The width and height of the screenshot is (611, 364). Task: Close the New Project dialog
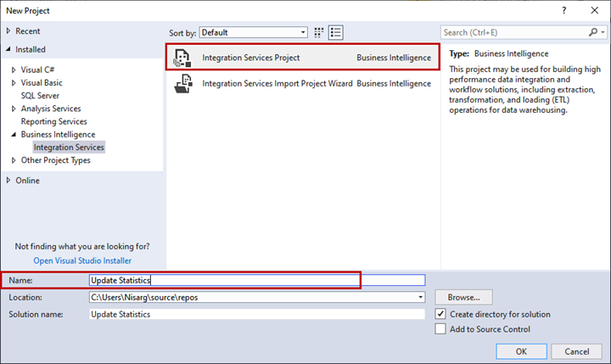tap(594, 10)
